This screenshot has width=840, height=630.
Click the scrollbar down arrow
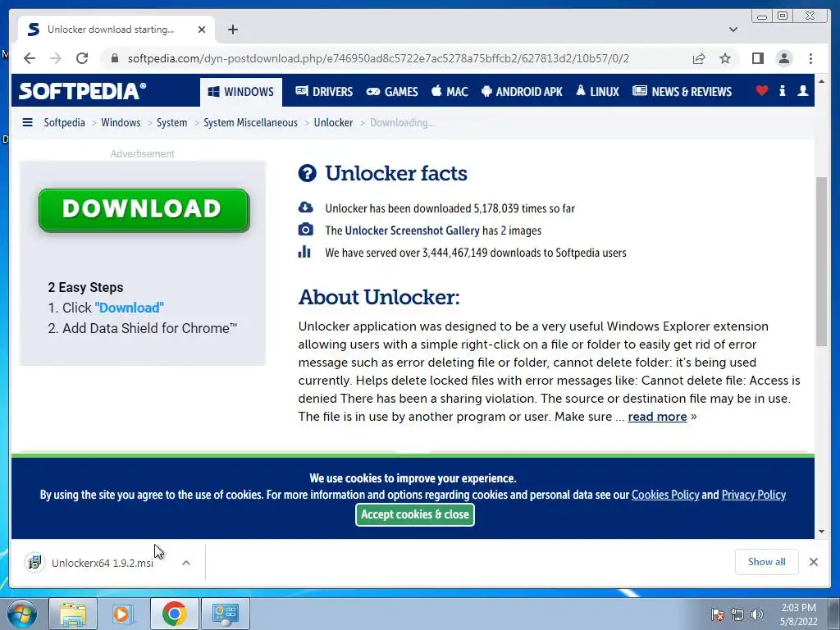pos(821,532)
